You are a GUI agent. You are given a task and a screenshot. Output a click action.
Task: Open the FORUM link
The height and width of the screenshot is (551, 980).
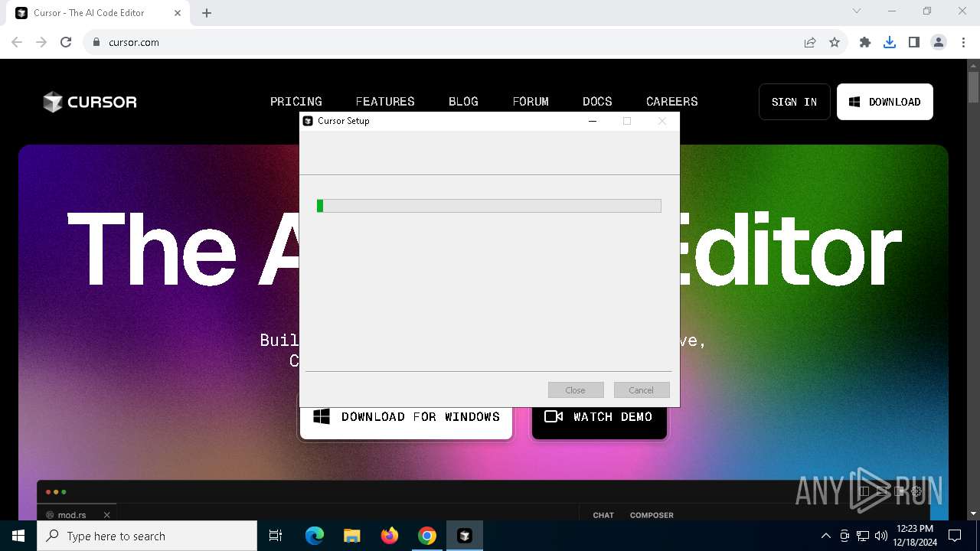[x=531, y=102]
